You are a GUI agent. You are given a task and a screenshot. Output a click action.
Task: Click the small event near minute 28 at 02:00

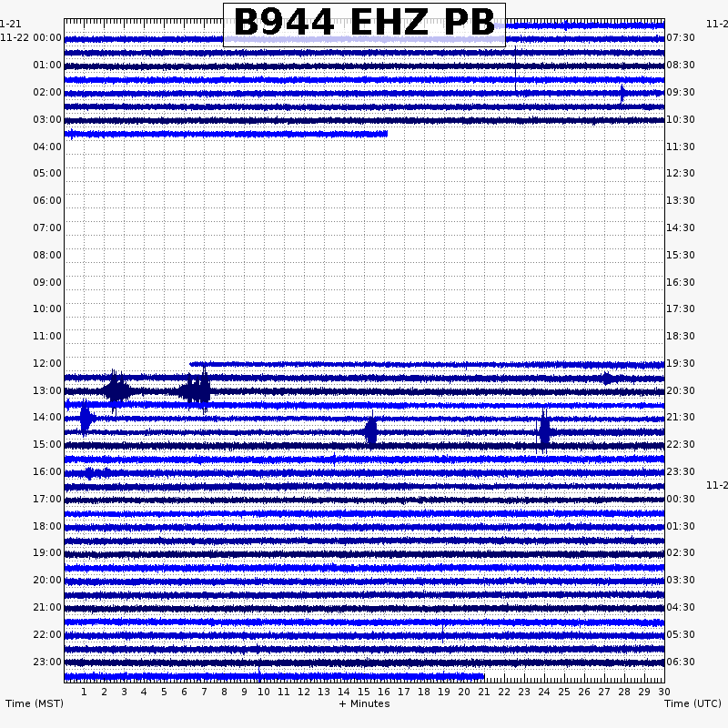[622, 94]
